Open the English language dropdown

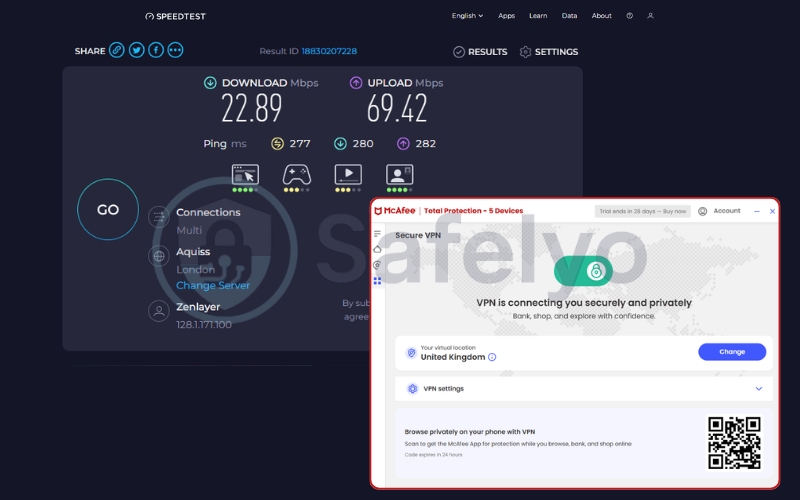coord(467,16)
